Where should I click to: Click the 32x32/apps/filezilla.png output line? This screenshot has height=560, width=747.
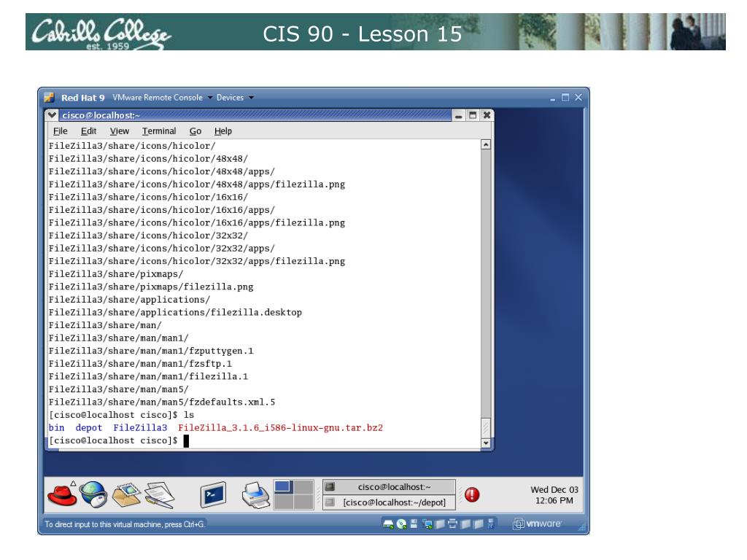197,261
